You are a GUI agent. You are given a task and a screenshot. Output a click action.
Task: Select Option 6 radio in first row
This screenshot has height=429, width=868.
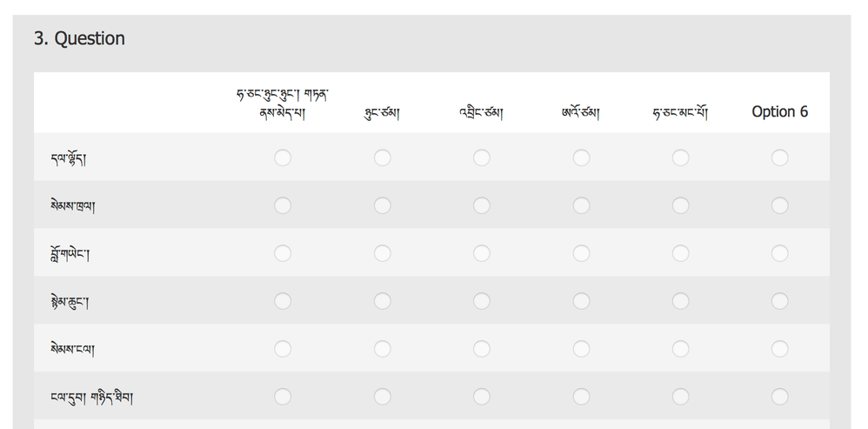[779, 158]
